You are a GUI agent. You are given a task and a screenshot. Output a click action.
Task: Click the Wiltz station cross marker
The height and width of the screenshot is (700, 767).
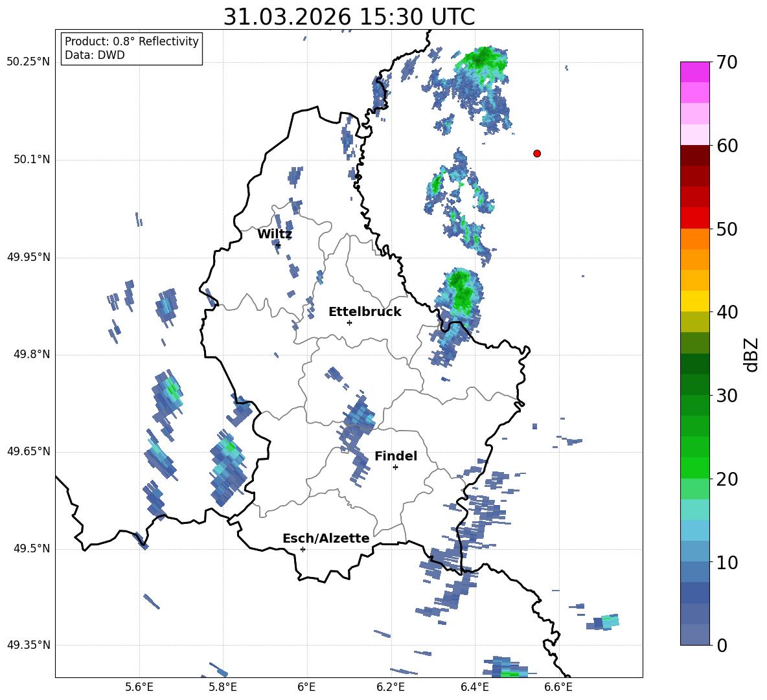click(x=278, y=245)
